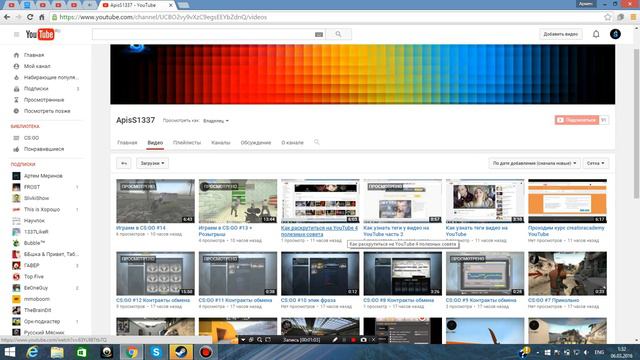Viewport: 640px width, 360px height.
Task: Open the Играем в CS:GO #13 video thumbnail
Action: 238,201
